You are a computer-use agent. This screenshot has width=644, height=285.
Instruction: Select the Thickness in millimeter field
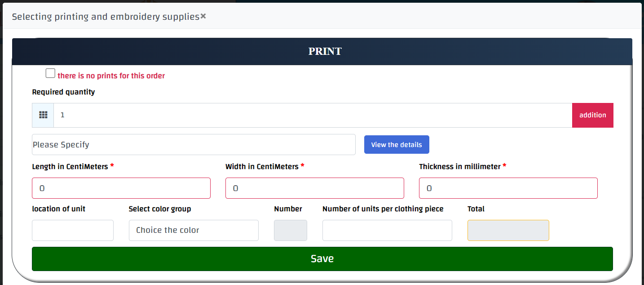point(508,188)
